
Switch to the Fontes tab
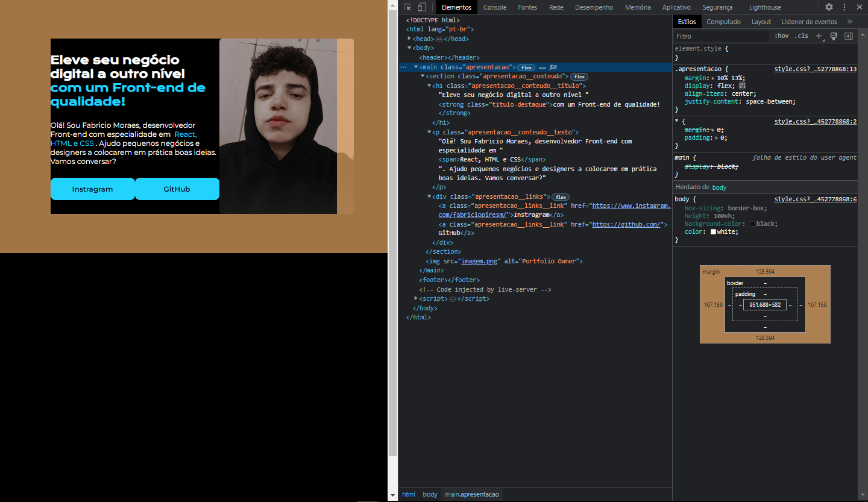[x=527, y=7]
